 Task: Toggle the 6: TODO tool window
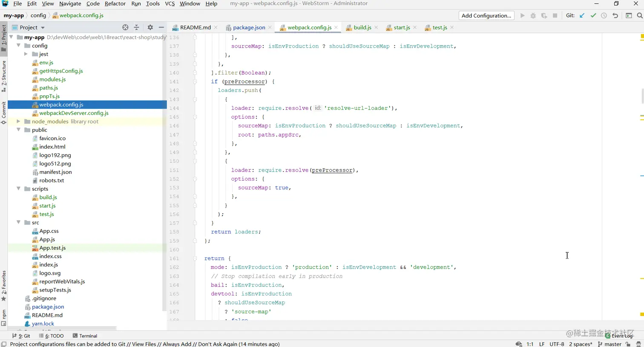point(52,336)
